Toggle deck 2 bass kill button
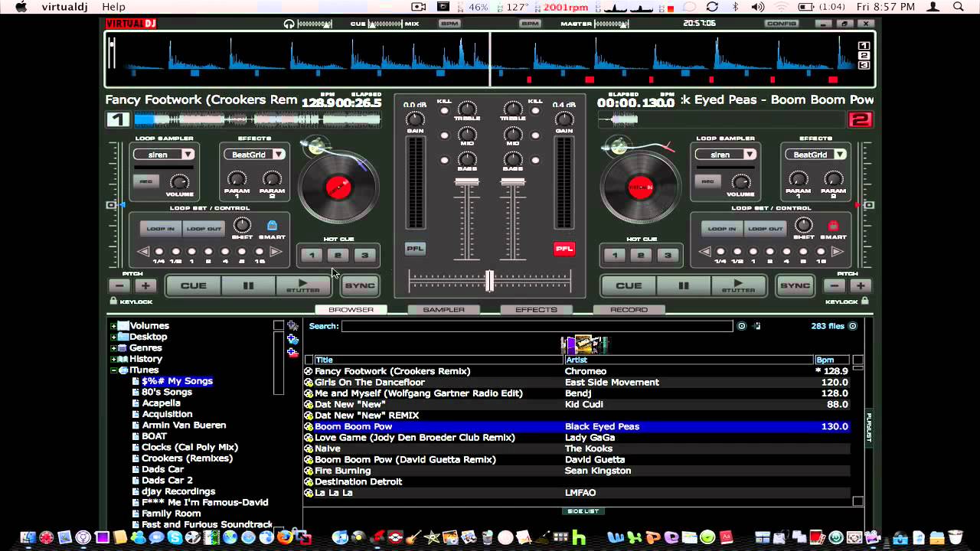Viewport: 980px width, 551px height. [535, 161]
